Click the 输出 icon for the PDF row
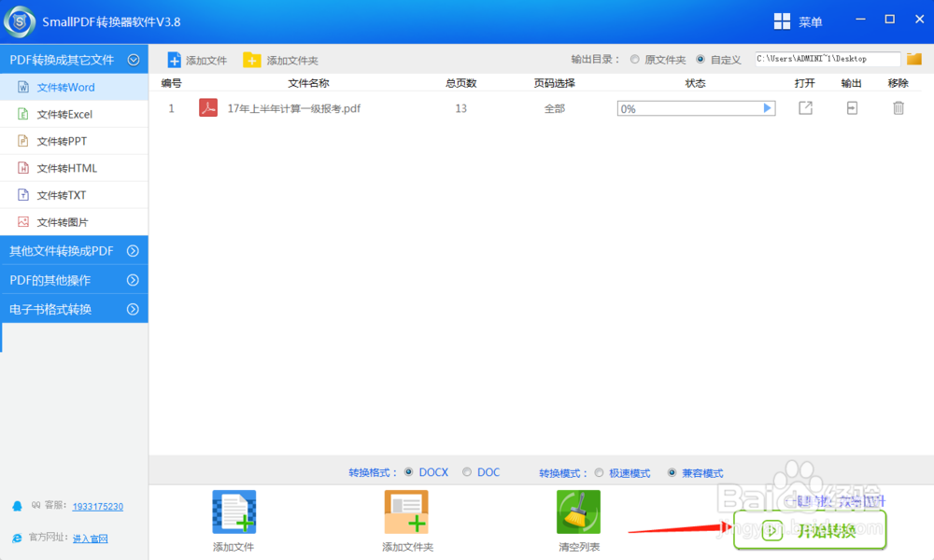This screenshot has width=934, height=560. [852, 107]
